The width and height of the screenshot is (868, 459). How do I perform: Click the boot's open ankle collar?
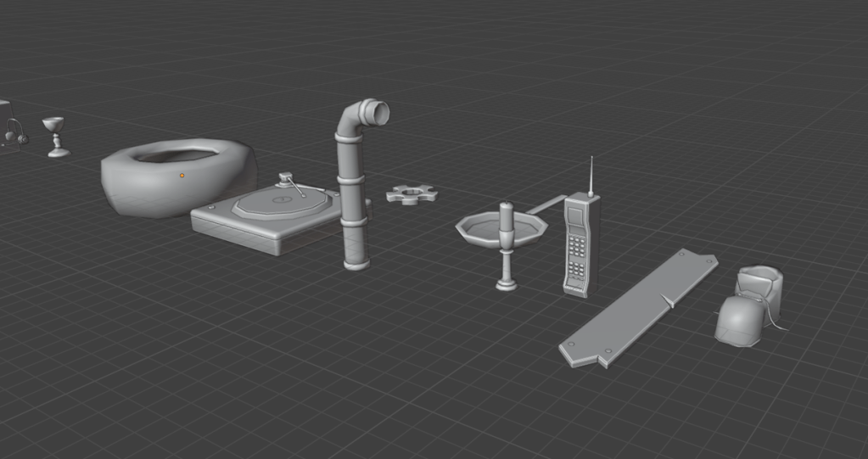point(758,274)
